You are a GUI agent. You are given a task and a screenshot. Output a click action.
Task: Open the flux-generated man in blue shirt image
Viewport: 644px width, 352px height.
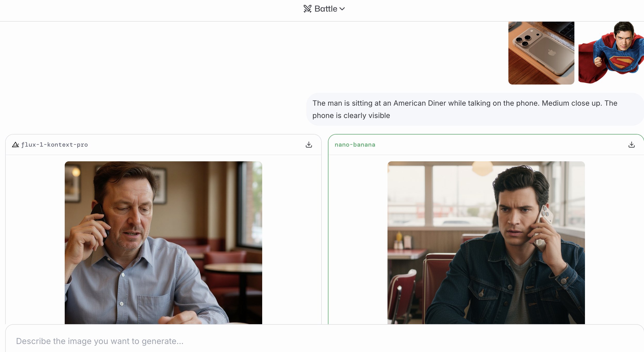pyautogui.click(x=163, y=242)
